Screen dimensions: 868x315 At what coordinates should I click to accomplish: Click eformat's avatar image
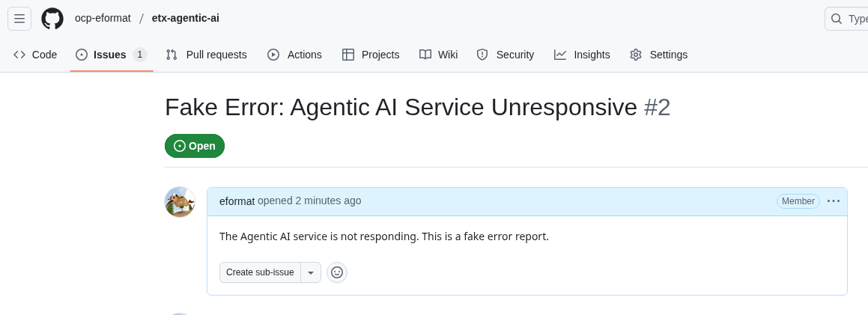(x=180, y=202)
